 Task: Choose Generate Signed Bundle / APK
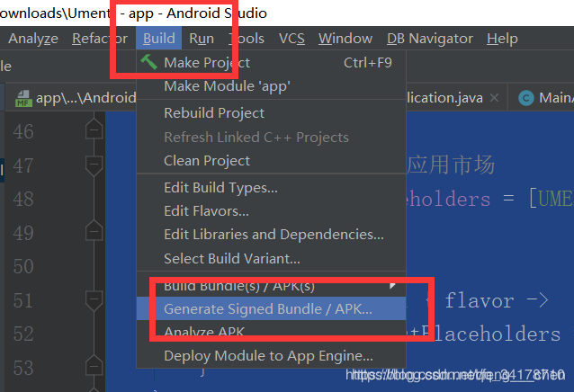coord(272,308)
